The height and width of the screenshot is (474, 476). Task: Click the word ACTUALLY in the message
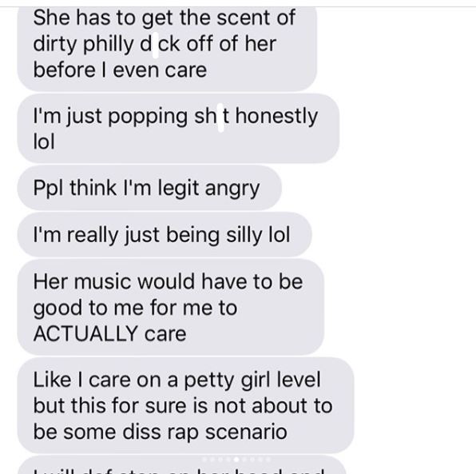pos(85,333)
